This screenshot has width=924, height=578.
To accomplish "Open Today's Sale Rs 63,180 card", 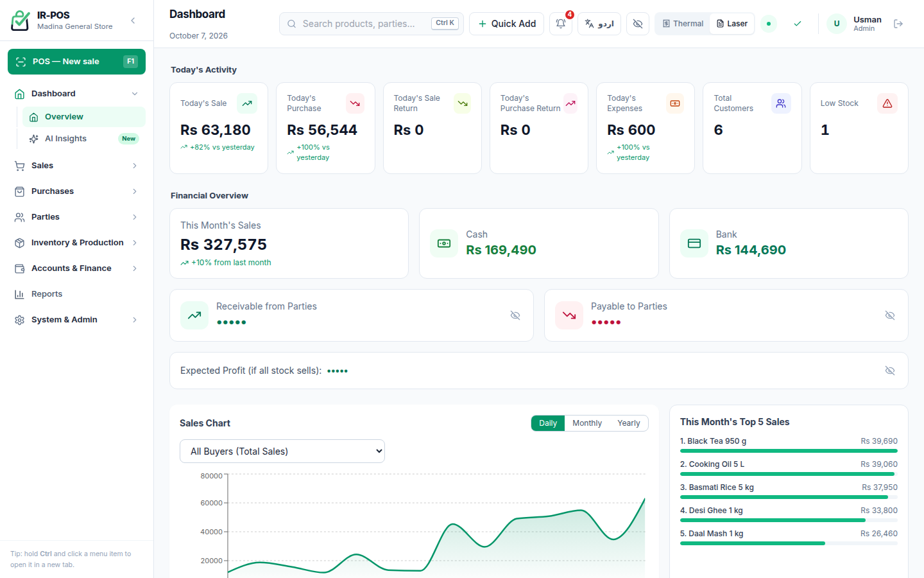I will [219, 128].
